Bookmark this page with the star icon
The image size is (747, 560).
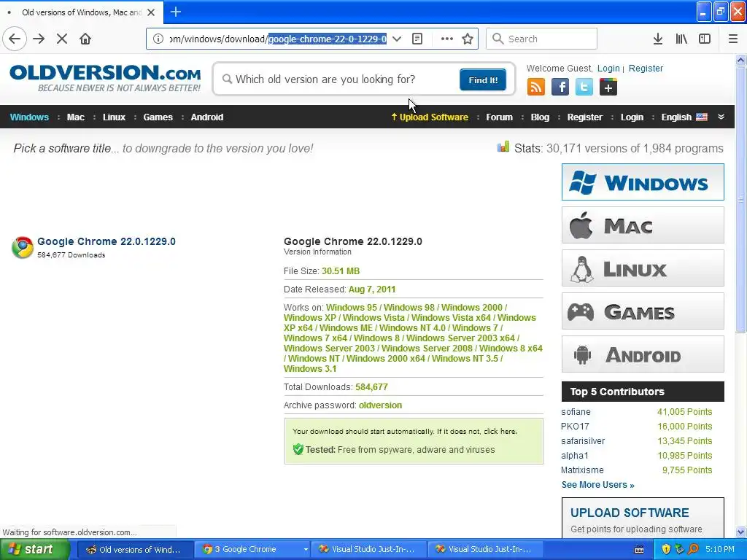tap(468, 39)
